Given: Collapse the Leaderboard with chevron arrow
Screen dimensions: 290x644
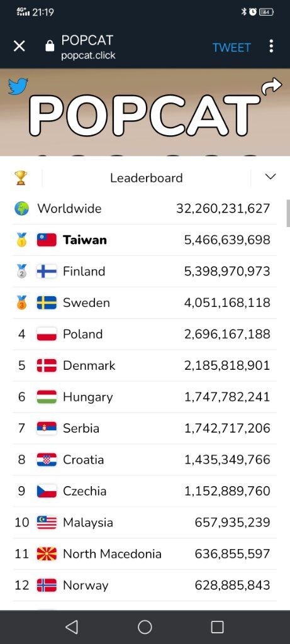Looking at the screenshot, I should (x=270, y=177).
